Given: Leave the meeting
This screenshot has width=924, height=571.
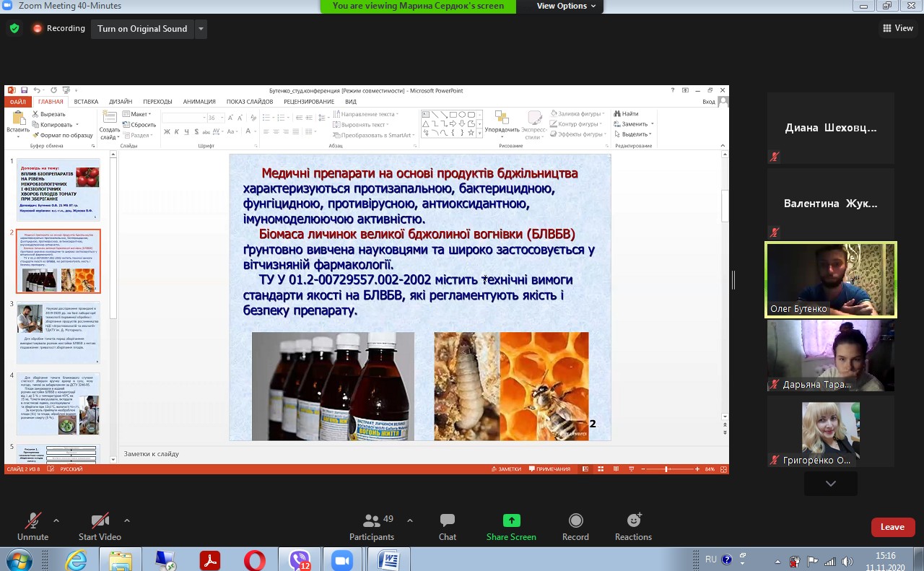Looking at the screenshot, I should click(892, 527).
